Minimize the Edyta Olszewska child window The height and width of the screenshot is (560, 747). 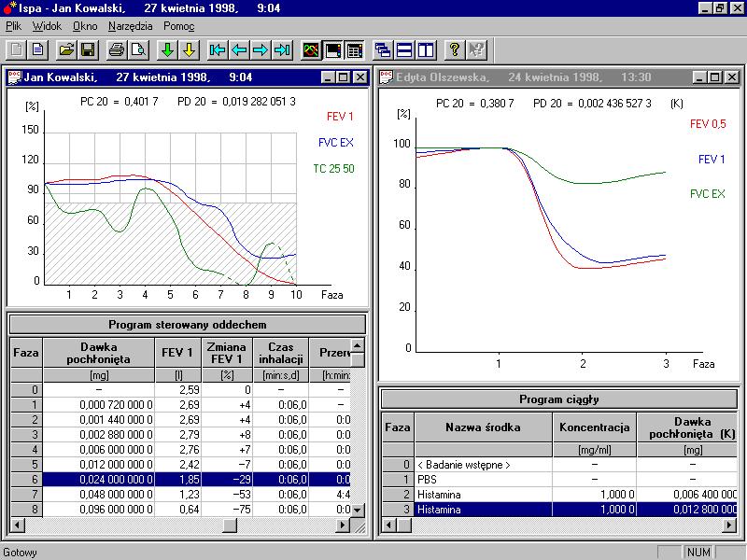(699, 77)
